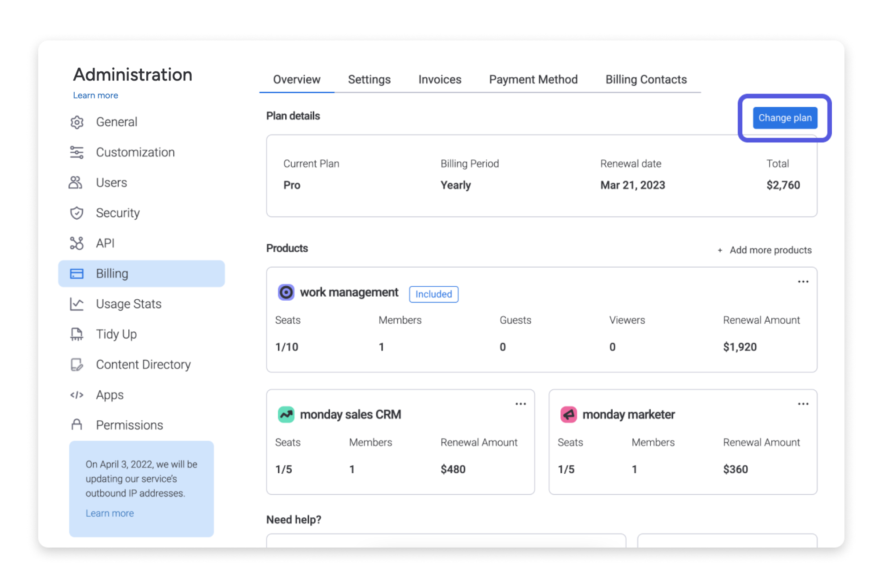
Task: Click the total amount $2,760
Action: pyautogui.click(x=783, y=185)
